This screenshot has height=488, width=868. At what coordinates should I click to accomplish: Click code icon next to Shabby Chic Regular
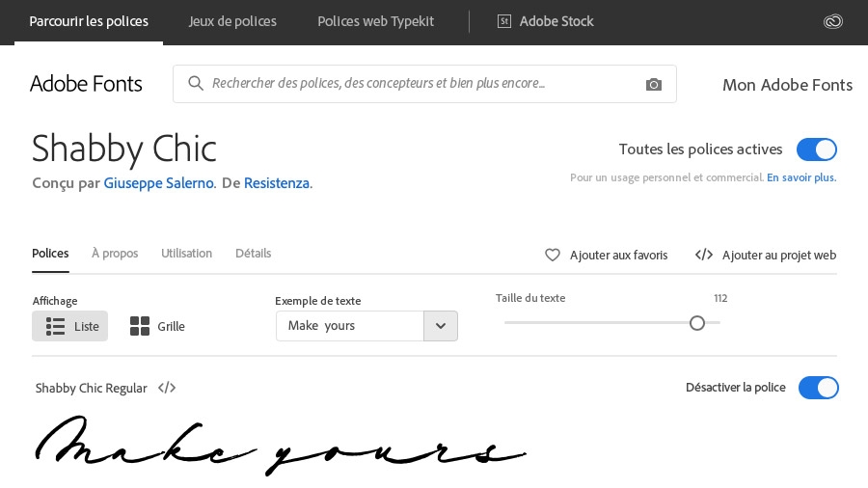(x=167, y=388)
